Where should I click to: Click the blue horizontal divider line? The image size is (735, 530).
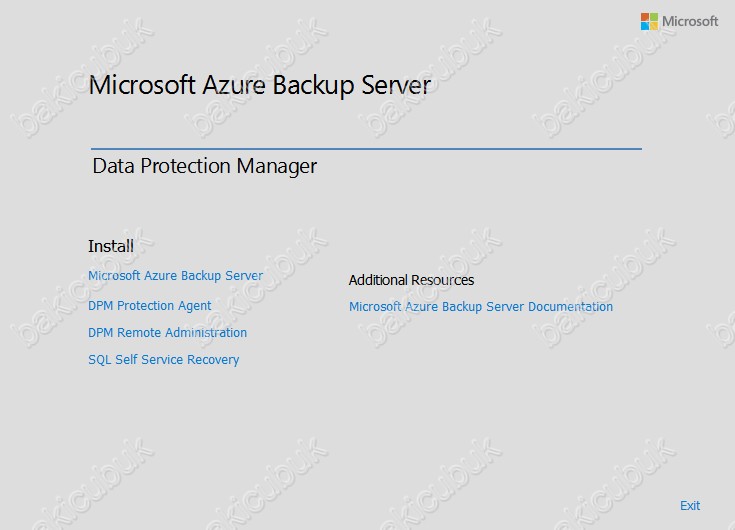click(x=366, y=149)
